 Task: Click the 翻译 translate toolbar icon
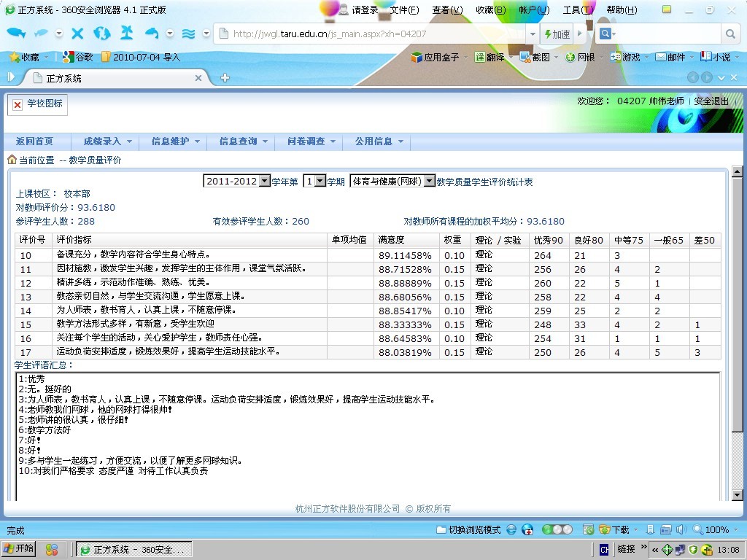pos(489,57)
